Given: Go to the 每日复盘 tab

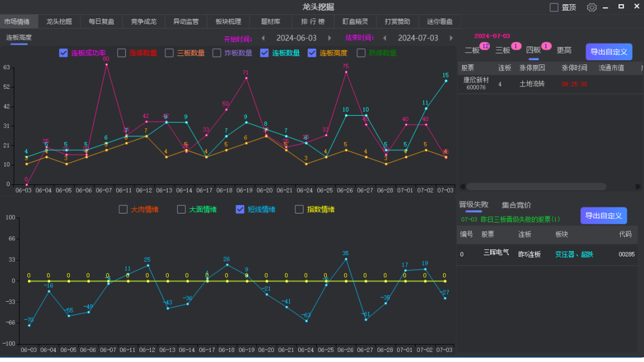Looking at the screenshot, I should [x=101, y=21].
